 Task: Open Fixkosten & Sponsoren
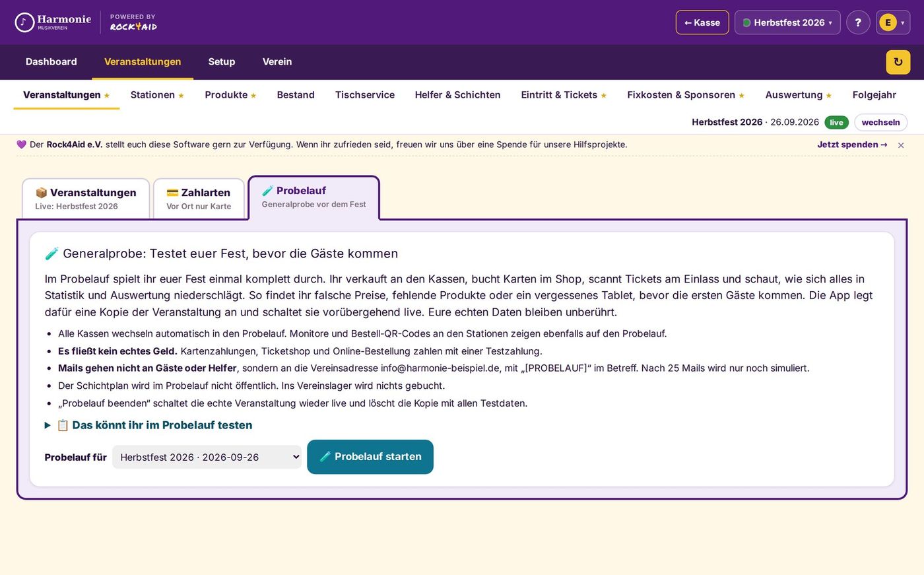pyautogui.click(x=686, y=94)
